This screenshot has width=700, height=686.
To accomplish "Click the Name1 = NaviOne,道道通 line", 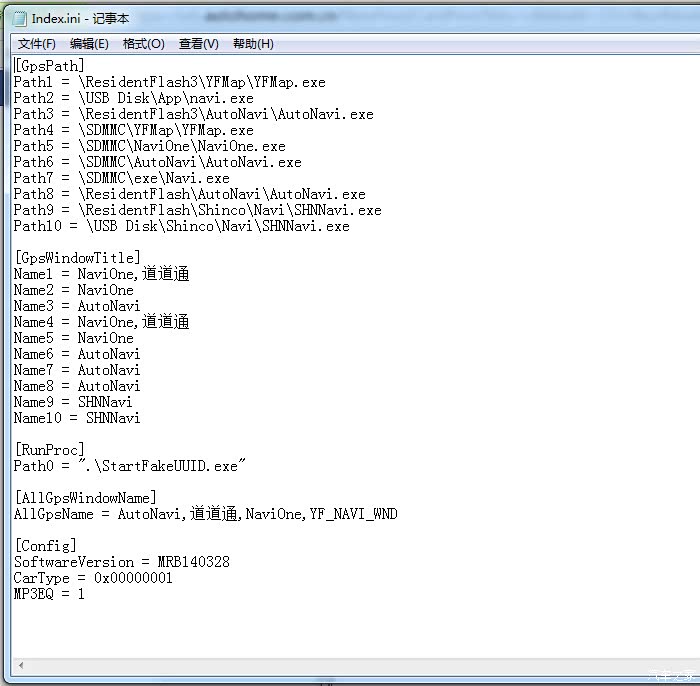I will [x=101, y=274].
